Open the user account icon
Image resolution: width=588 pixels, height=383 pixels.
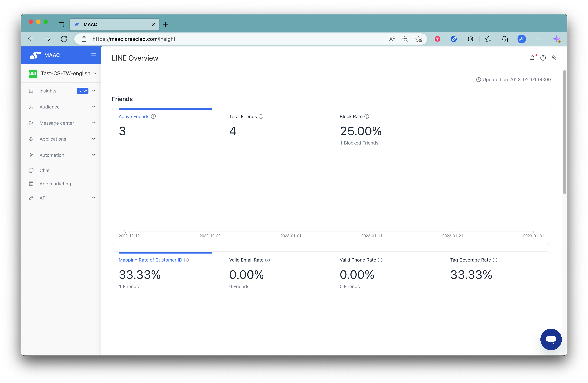(554, 58)
